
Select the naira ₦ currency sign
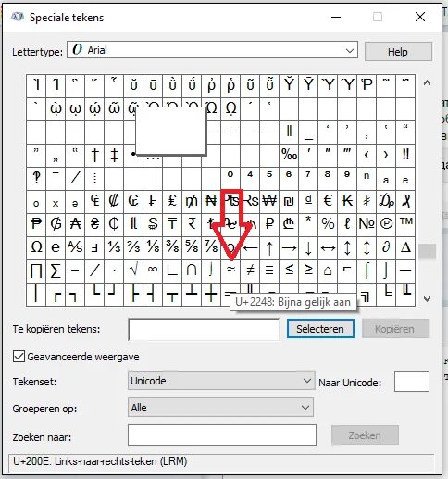[211, 201]
